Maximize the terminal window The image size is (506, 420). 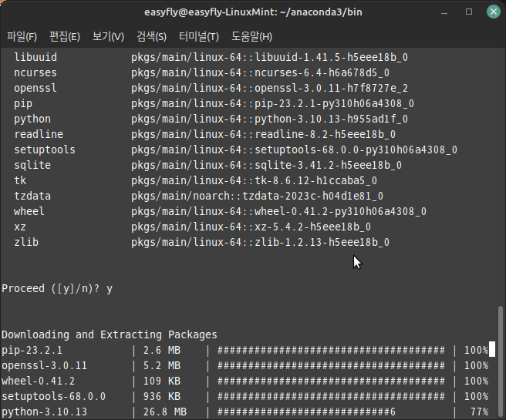(x=469, y=12)
